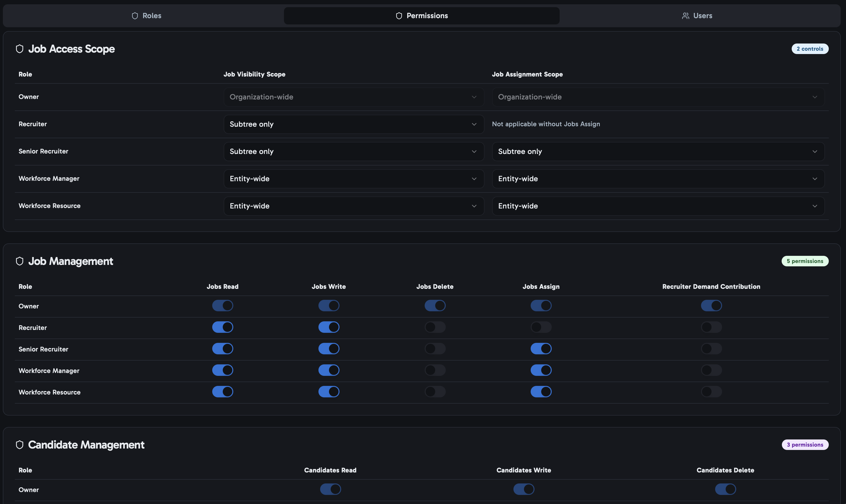Enable Recruiter Demand Contribution for Workforce Manager
Viewport: 846px width, 504px height.
pos(712,370)
